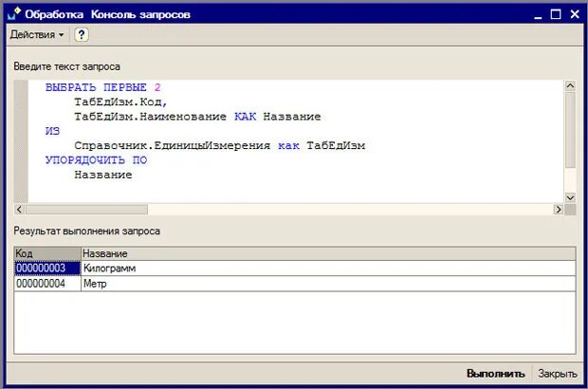Click the ВЫБРАТЬ ПЕРВЫЕ keyword line
588x389 pixels.
coord(102,87)
